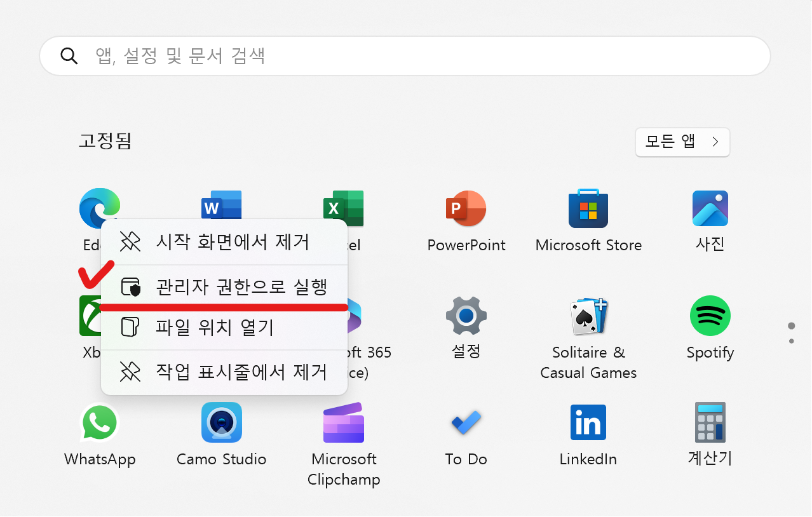Launch PowerPoint from pinned apps
Viewport: 812px width, 517px height.
(x=466, y=209)
